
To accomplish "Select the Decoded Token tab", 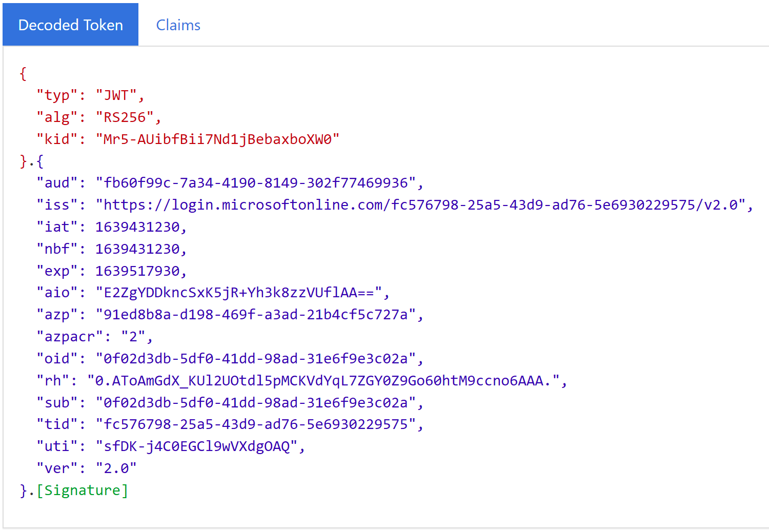I will coord(71,25).
